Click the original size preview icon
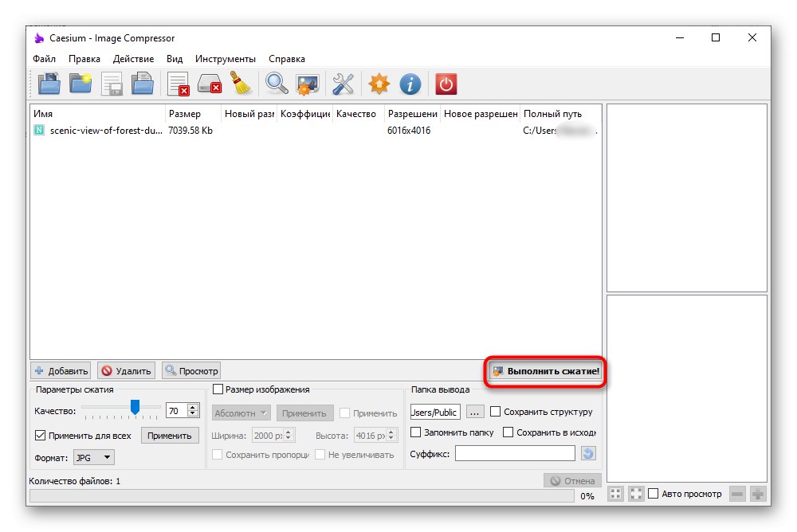The width and height of the screenshot is (797, 532). (x=636, y=494)
